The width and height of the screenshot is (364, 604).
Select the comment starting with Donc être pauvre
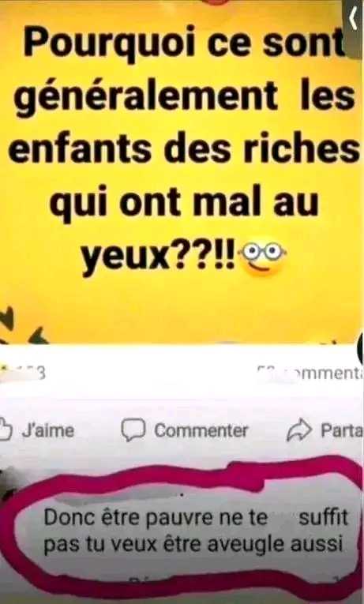pos(196,531)
